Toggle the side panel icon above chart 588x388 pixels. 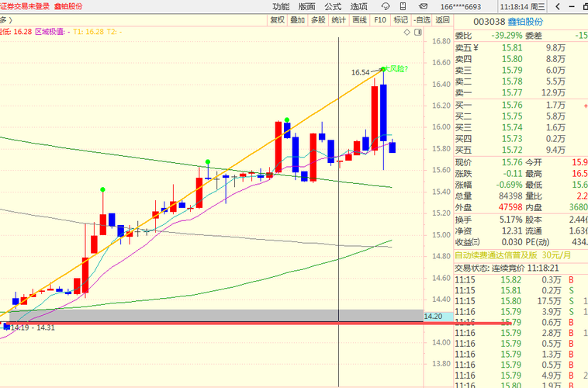(x=418, y=33)
